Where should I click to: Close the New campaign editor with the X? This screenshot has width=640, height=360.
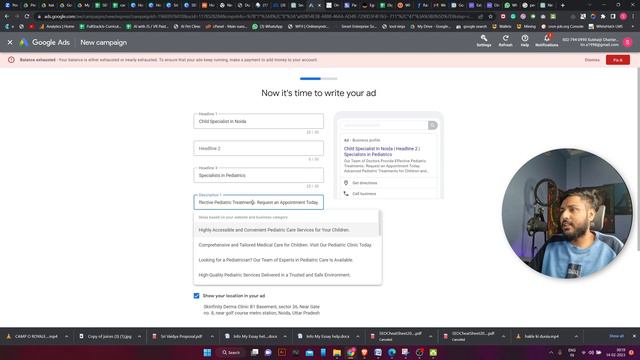click(10, 42)
